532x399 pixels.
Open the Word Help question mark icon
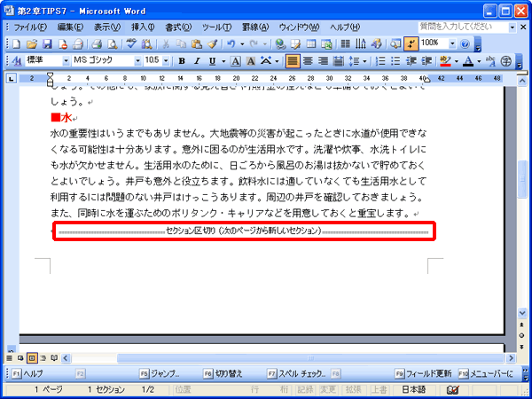pos(465,43)
